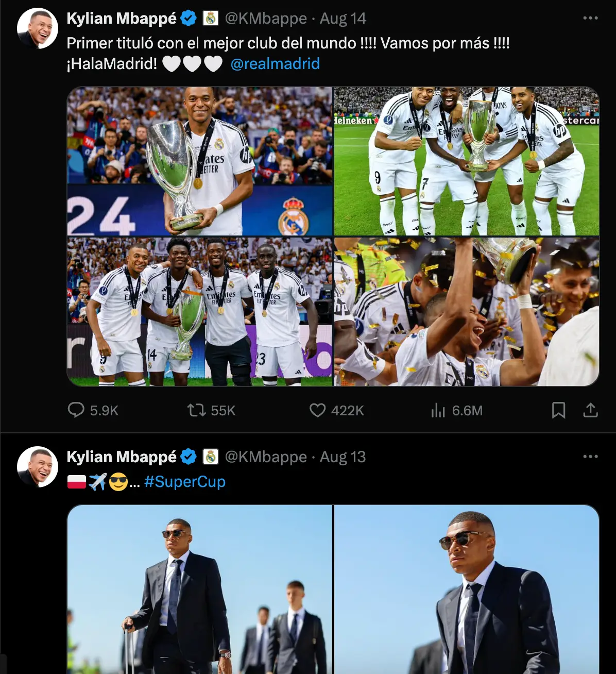Click the Real Madrid affiliation badge in Aug 14 tweet
The image size is (616, 674).
211,19
